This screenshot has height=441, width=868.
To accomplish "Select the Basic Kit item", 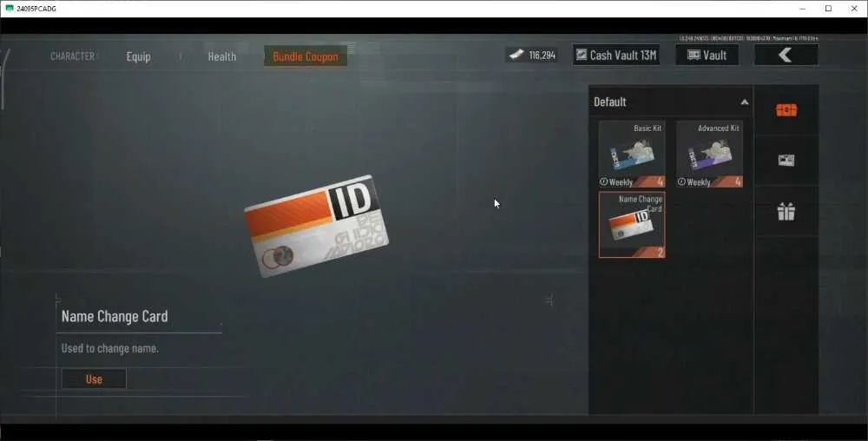I will point(632,154).
